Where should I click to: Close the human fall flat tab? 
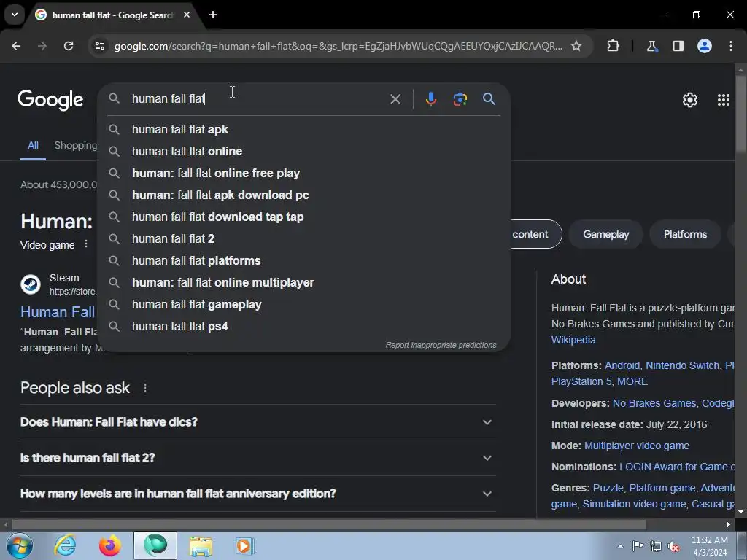point(187,15)
